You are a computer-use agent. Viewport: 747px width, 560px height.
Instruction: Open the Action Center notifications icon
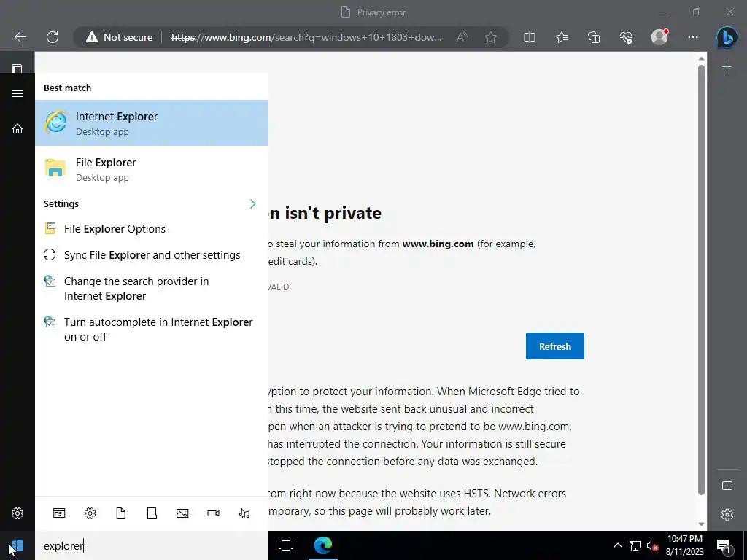tap(724, 545)
